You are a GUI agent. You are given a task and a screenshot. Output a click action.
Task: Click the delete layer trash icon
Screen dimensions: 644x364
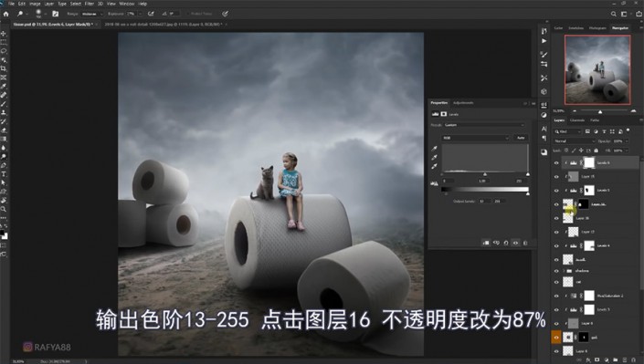(x=633, y=360)
